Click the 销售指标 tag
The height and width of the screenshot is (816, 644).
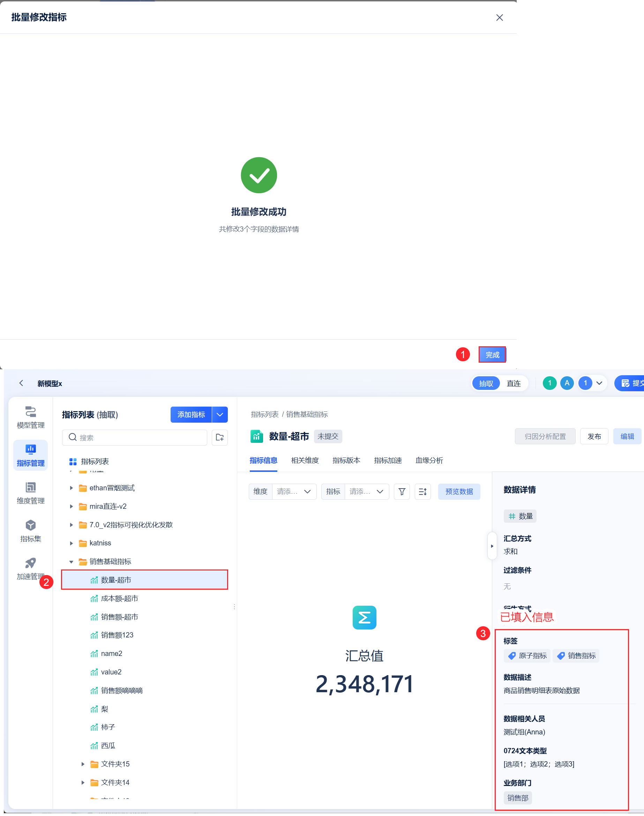coord(576,656)
